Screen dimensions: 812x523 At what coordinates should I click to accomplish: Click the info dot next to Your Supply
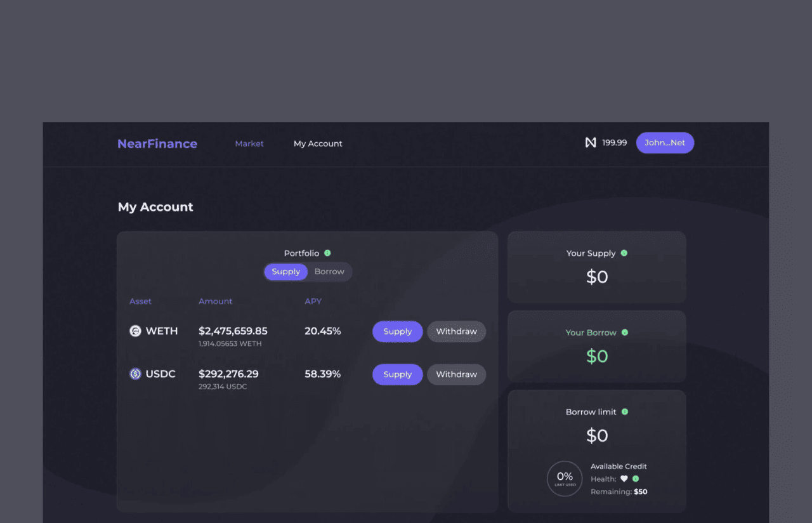(624, 253)
